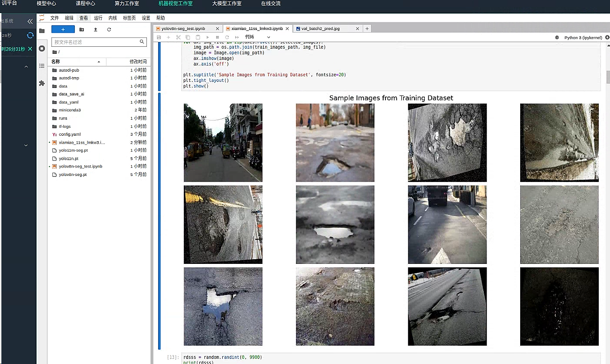Click the JupyterLab logo icon
This screenshot has height=364, width=610.
(x=42, y=18)
